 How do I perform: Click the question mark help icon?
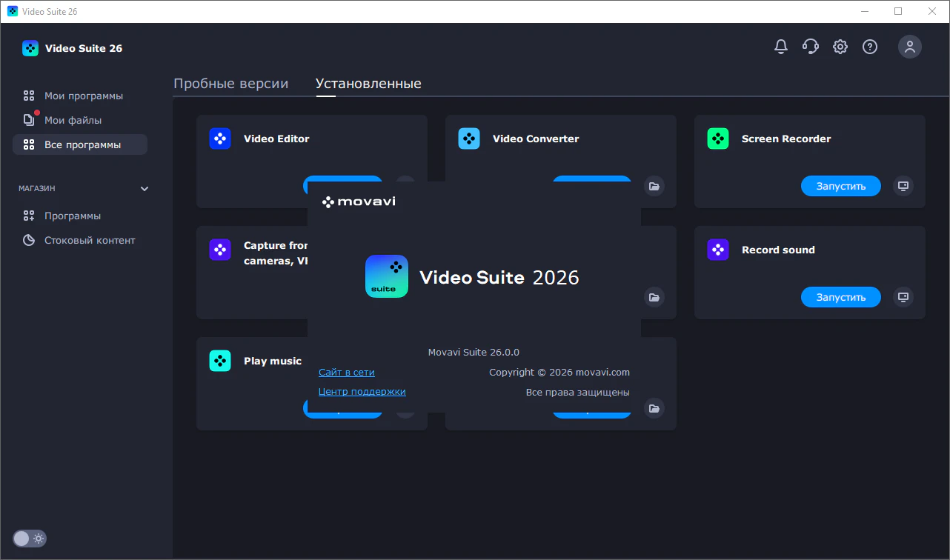[870, 47]
